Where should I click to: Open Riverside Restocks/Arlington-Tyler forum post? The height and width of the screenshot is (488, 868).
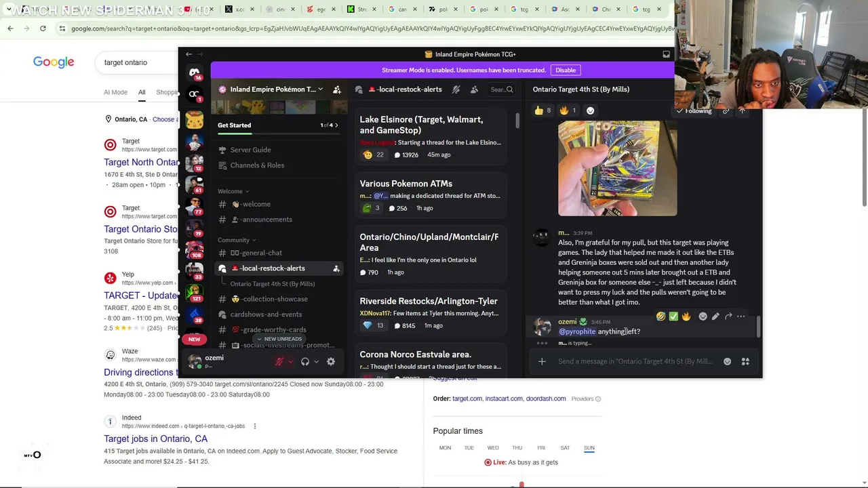[431, 313]
